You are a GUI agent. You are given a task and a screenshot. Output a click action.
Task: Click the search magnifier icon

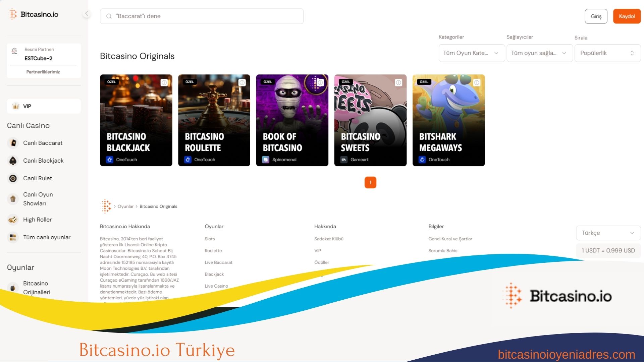click(x=109, y=16)
